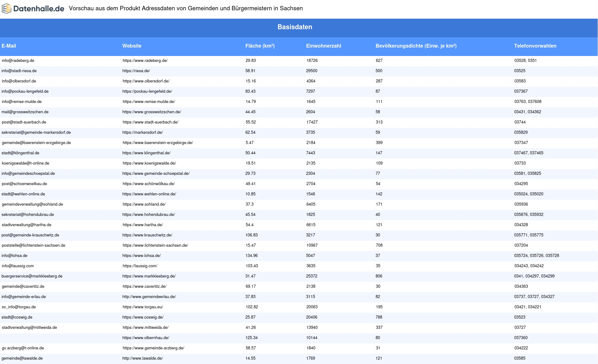Viewport: 598px width, 364px height.
Task: Select the E-Mail column header
Action: 9,46
